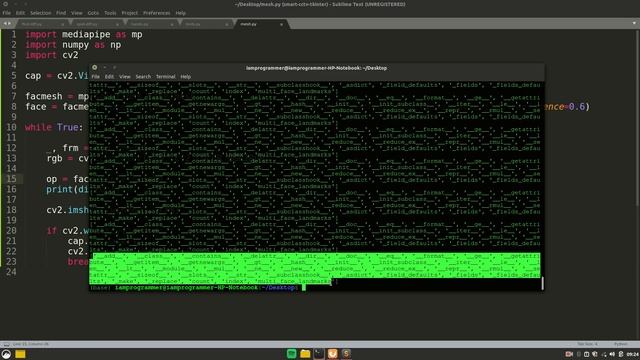
Task: Click the 'import mediapipe as mp' code line
Action: coord(84,35)
